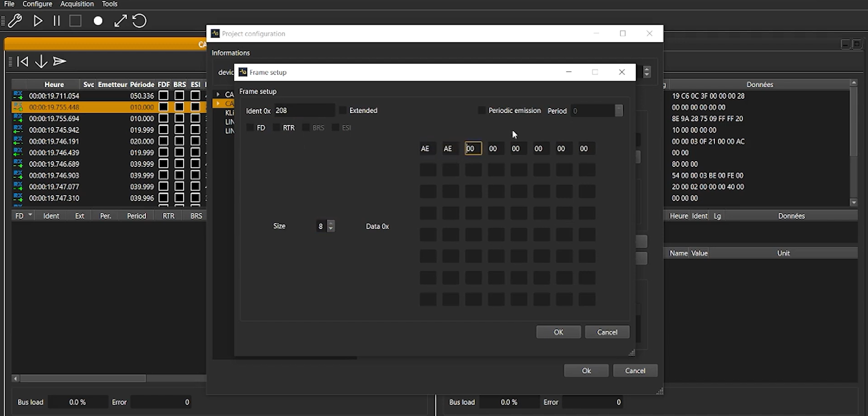Jump to first frame icon

click(22, 61)
